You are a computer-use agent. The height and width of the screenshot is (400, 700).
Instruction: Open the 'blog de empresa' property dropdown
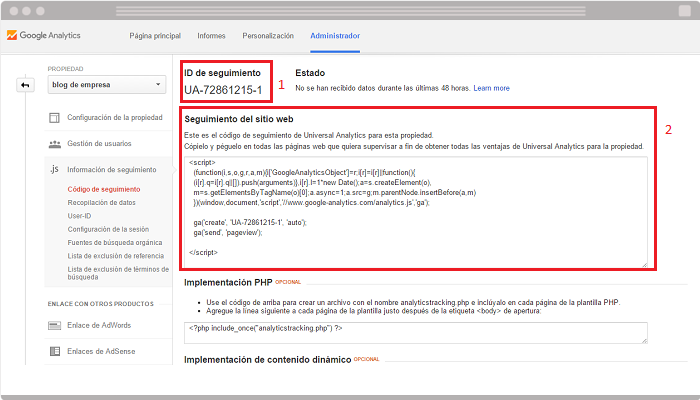click(105, 85)
